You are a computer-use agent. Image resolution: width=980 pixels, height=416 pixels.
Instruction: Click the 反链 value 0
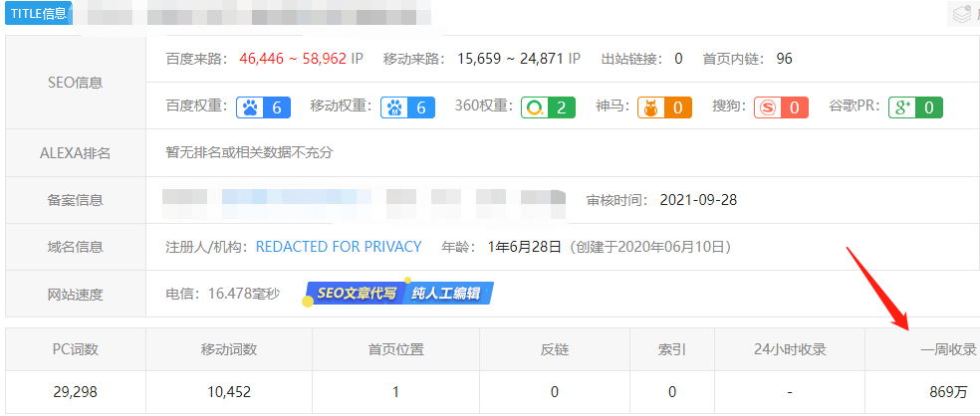click(x=555, y=392)
